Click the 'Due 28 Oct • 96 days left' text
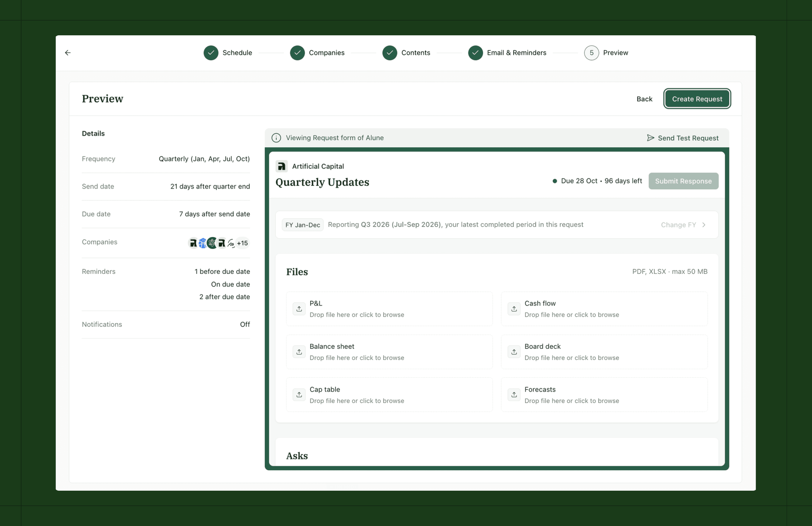812x526 pixels. click(x=601, y=181)
